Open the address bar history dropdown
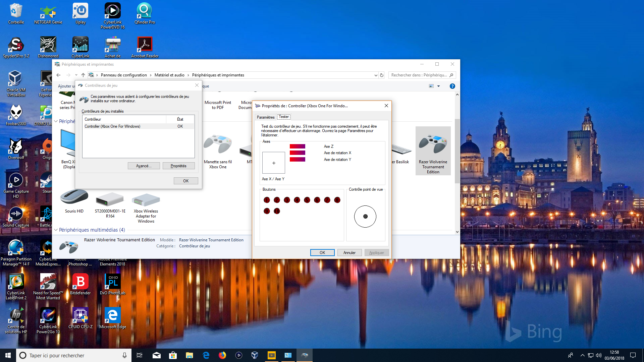Screen dimensions: 644x362 (376, 75)
